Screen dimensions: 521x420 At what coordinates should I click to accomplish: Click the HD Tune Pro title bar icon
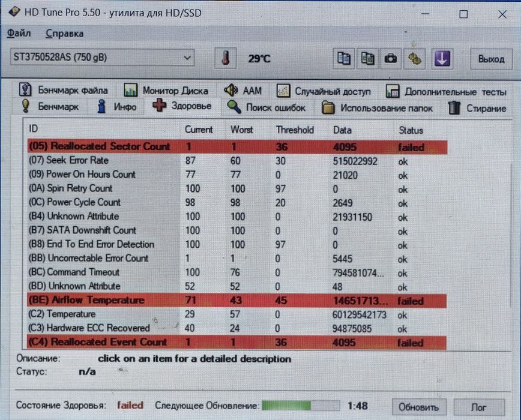(x=14, y=12)
